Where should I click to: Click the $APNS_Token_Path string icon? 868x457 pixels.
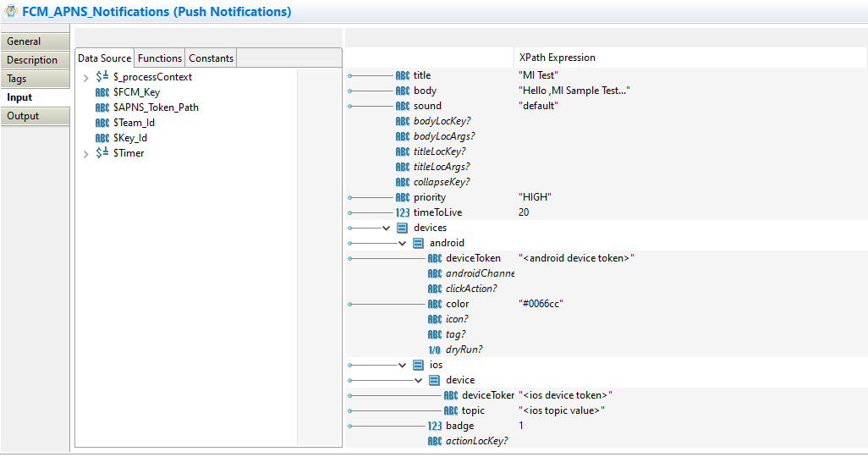[x=102, y=107]
